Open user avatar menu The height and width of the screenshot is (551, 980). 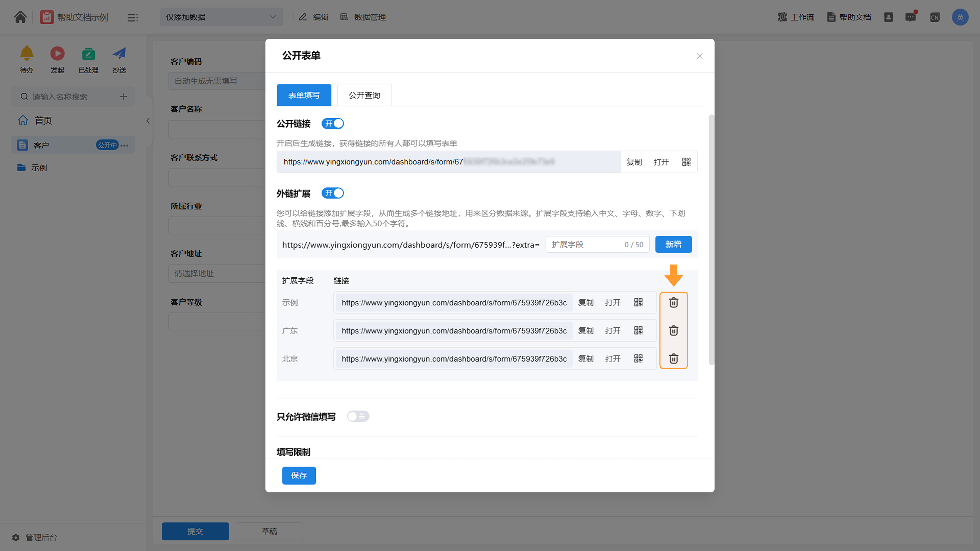(x=960, y=17)
